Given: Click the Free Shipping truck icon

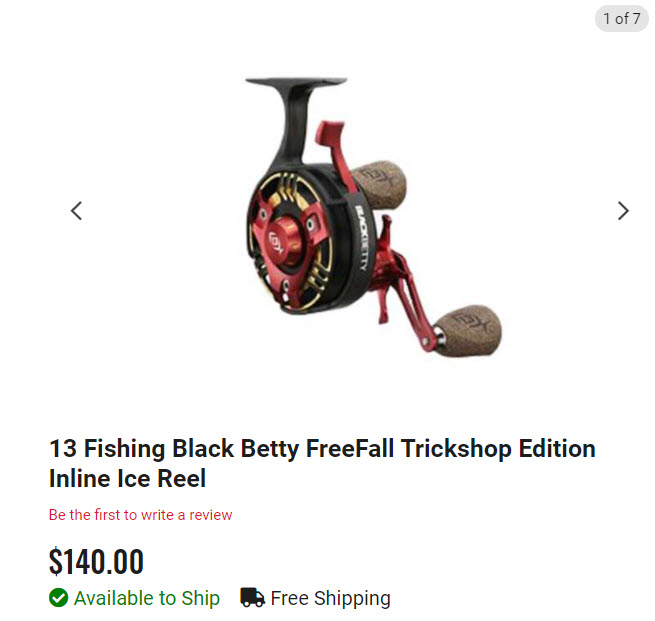Looking at the screenshot, I should tap(252, 597).
